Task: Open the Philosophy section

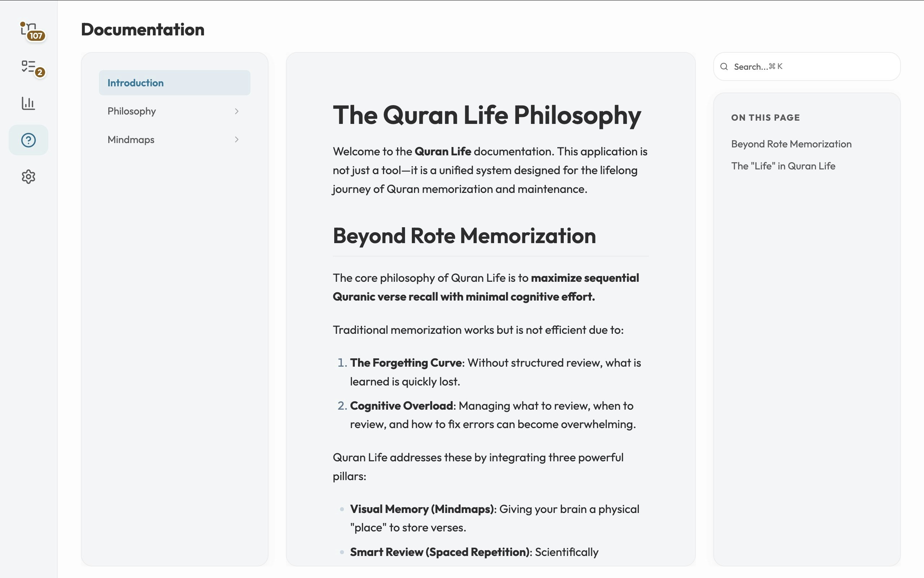Action: tap(174, 111)
